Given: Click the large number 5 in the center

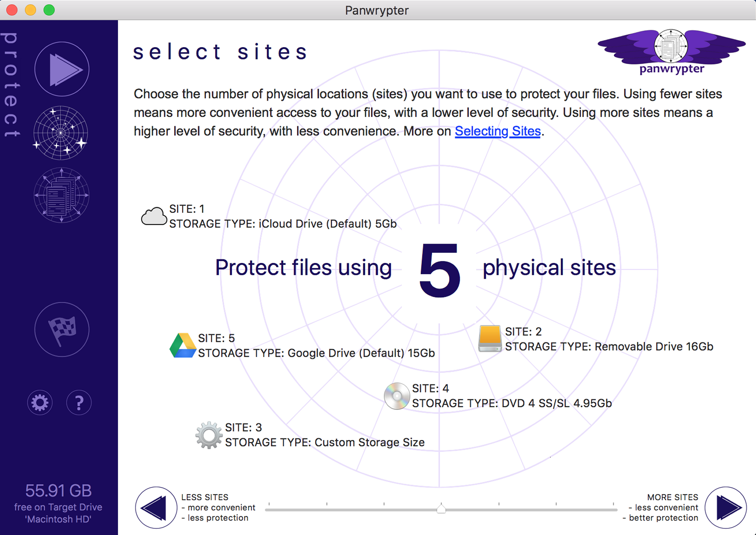Looking at the screenshot, I should pos(439,270).
